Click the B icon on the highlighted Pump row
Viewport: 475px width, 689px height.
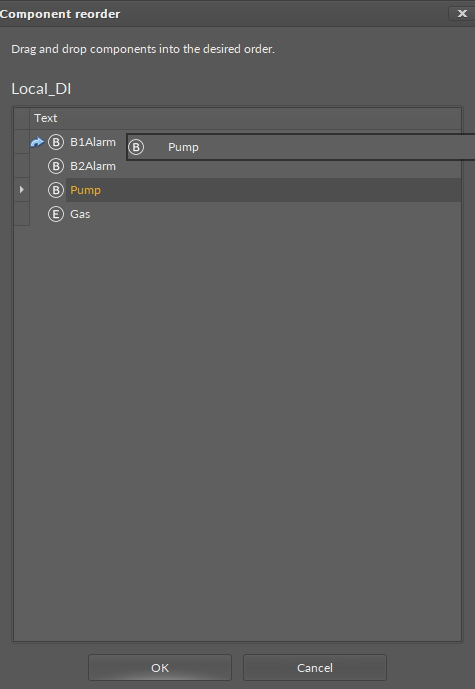click(56, 190)
